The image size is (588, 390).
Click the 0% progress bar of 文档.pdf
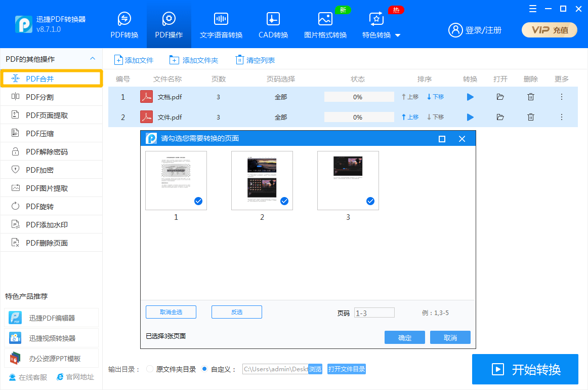pyautogui.click(x=359, y=97)
